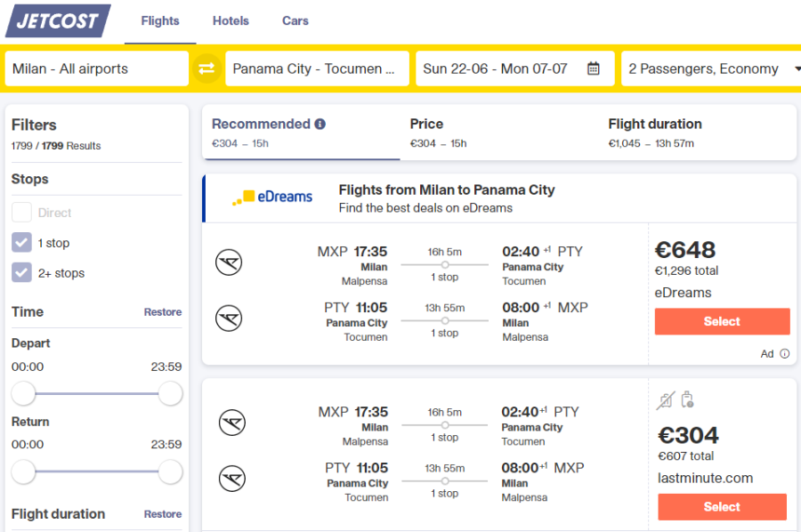
Task: Switch to the Flights tab
Action: pyautogui.click(x=160, y=21)
